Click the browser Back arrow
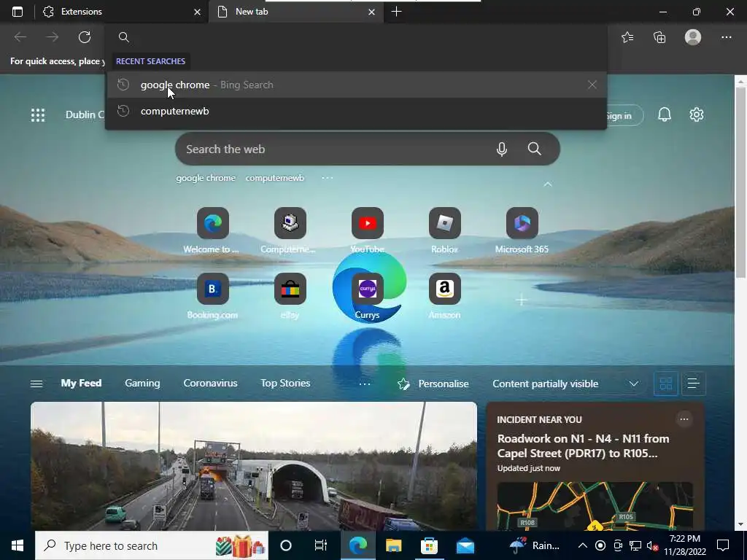 (x=20, y=37)
